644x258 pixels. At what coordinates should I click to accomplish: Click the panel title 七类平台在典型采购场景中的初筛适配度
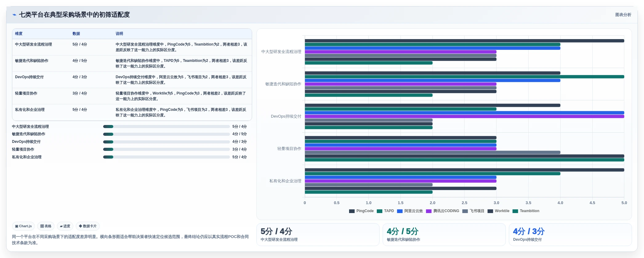pos(74,15)
